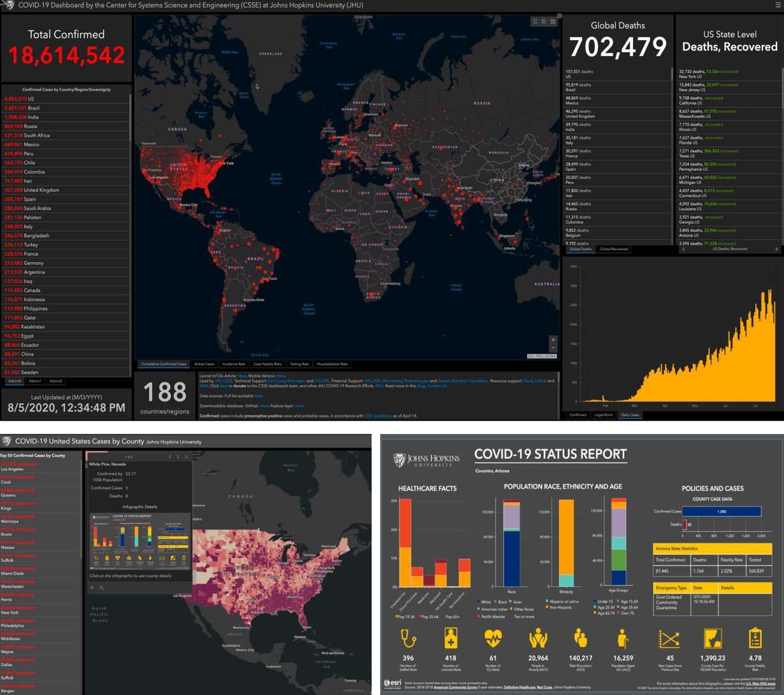
Task: Open the CDC guidelines link
Action: click(x=377, y=415)
